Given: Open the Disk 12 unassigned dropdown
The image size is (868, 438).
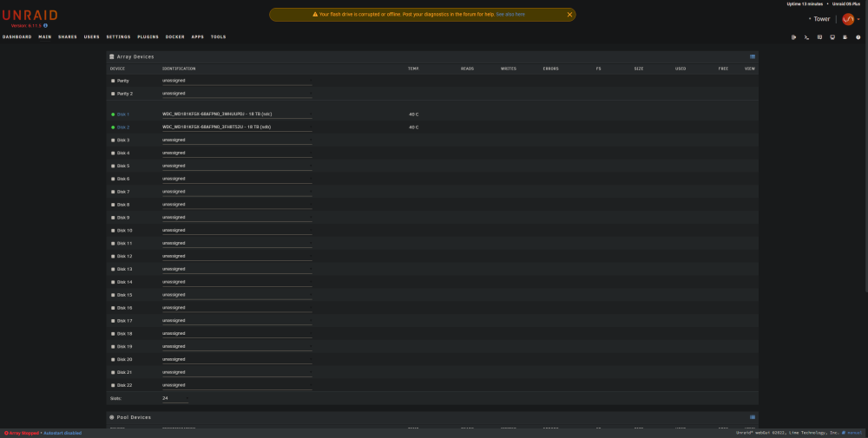Looking at the screenshot, I should tap(237, 256).
